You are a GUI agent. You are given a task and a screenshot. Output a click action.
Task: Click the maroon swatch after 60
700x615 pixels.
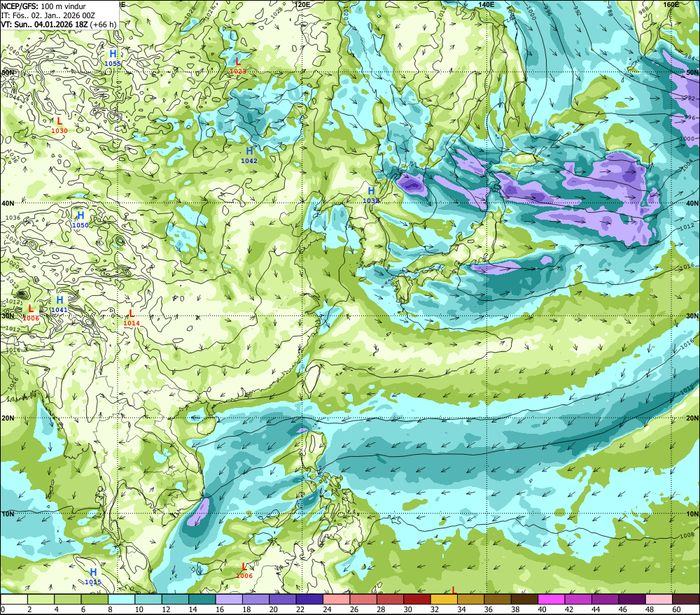686,600
